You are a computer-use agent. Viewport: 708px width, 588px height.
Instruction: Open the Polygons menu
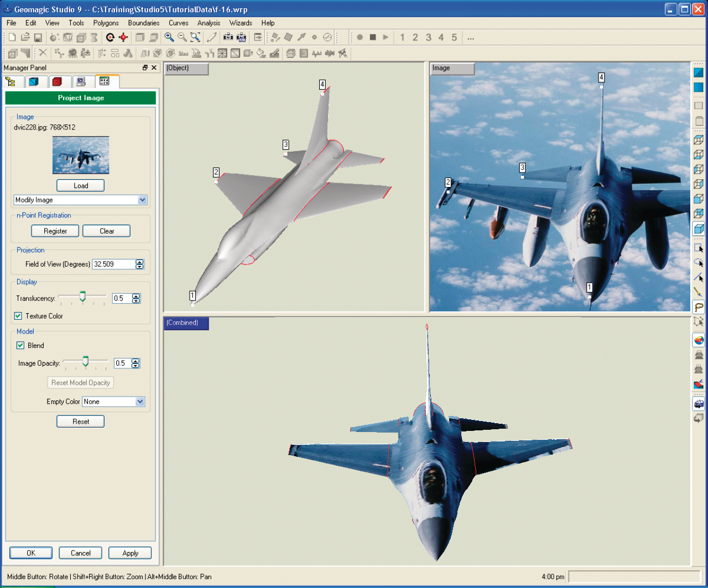click(x=106, y=23)
